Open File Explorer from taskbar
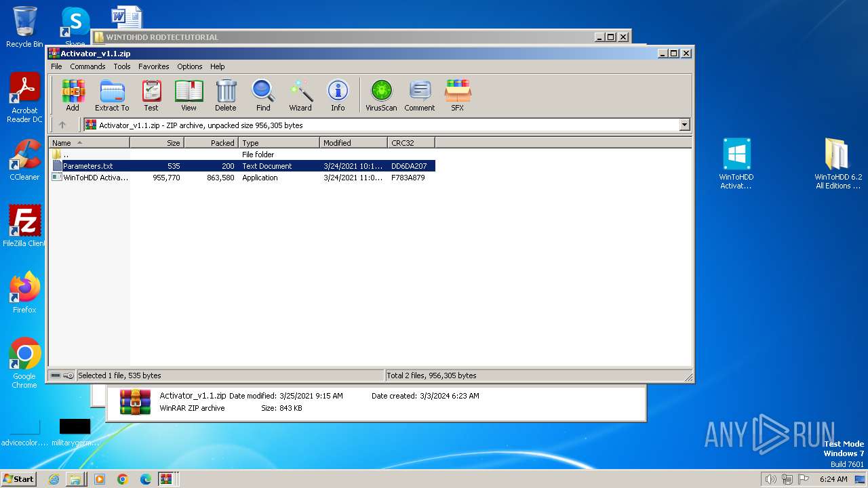This screenshot has width=868, height=488. click(x=75, y=479)
